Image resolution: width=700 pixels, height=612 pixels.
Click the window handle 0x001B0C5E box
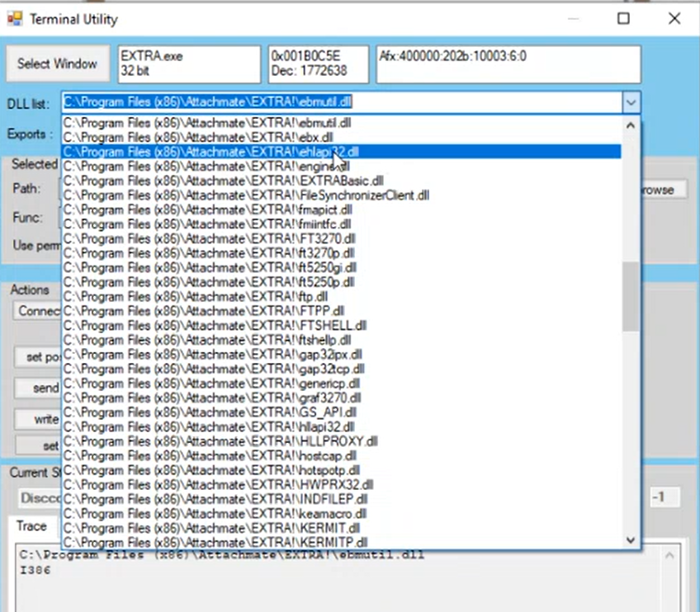(x=319, y=64)
